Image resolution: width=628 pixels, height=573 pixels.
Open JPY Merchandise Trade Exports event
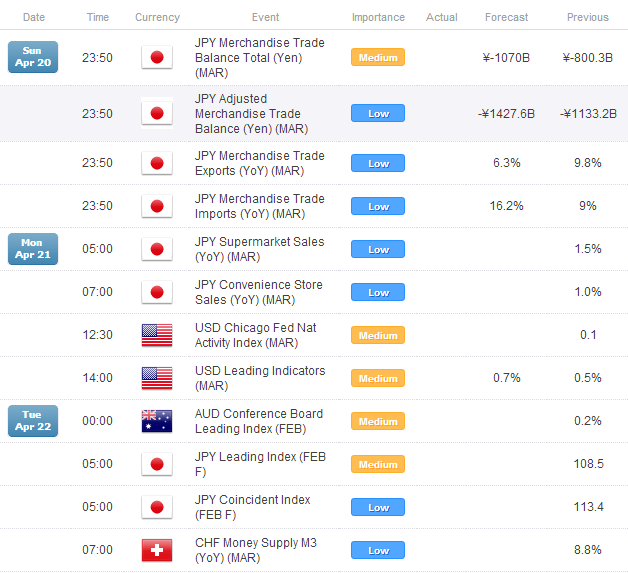coord(260,163)
